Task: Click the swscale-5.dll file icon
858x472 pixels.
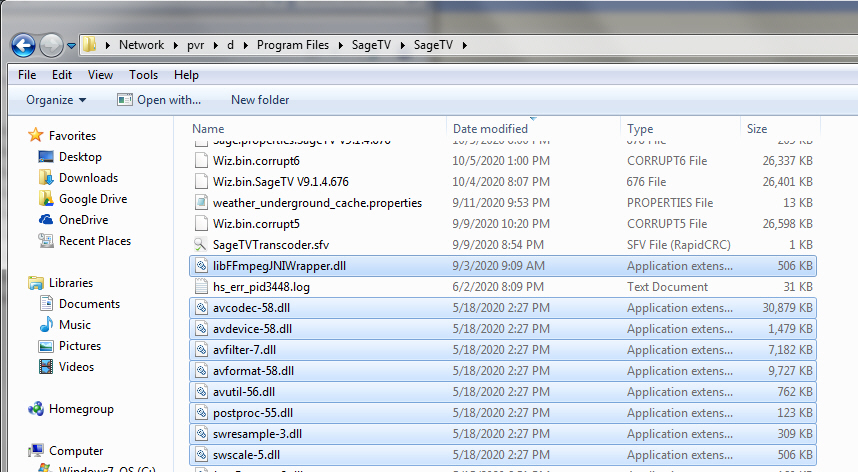Action: (201, 455)
